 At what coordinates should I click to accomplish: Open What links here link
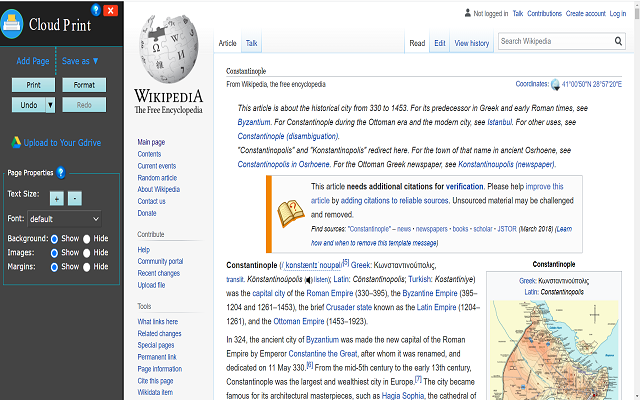tap(158, 322)
